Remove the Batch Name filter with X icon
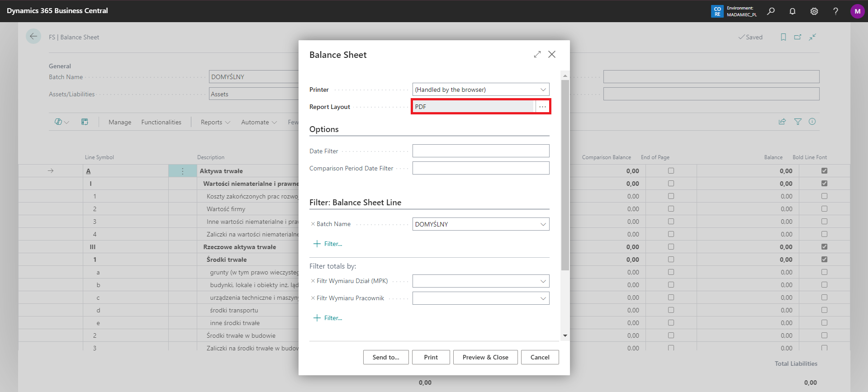Image resolution: width=868 pixels, height=392 pixels. coord(313,224)
